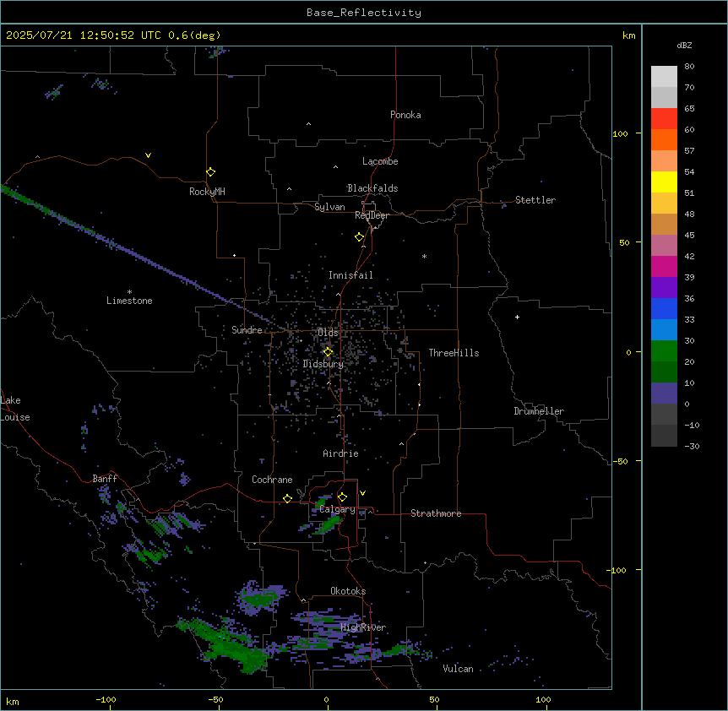Screen dimensions: 728x711
Task: Click the dBZ legend heading
Action: (684, 45)
